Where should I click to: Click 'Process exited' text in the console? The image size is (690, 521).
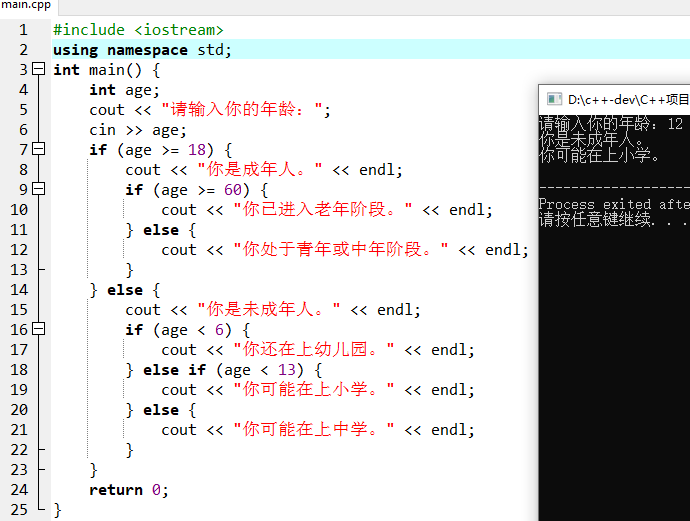coord(595,204)
